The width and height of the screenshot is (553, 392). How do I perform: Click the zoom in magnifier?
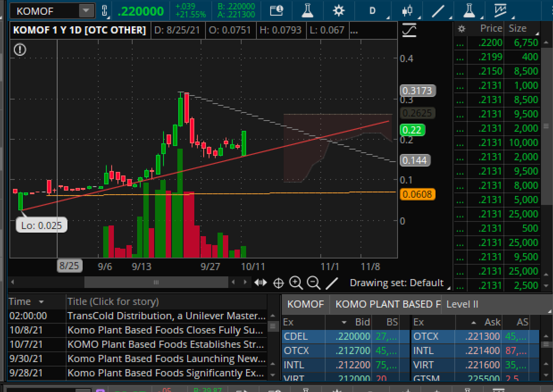pyautogui.click(x=295, y=283)
